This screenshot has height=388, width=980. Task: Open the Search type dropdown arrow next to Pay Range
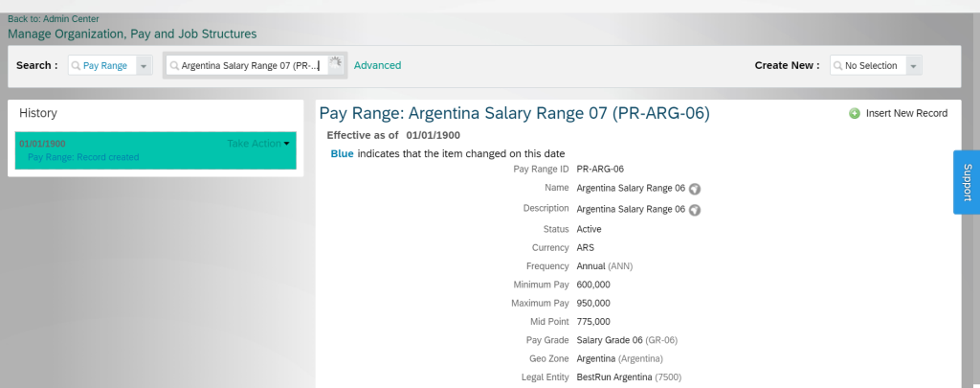[144, 66]
